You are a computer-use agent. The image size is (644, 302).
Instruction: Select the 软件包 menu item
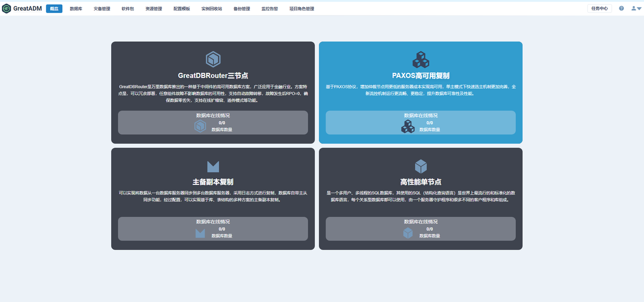pyautogui.click(x=127, y=8)
